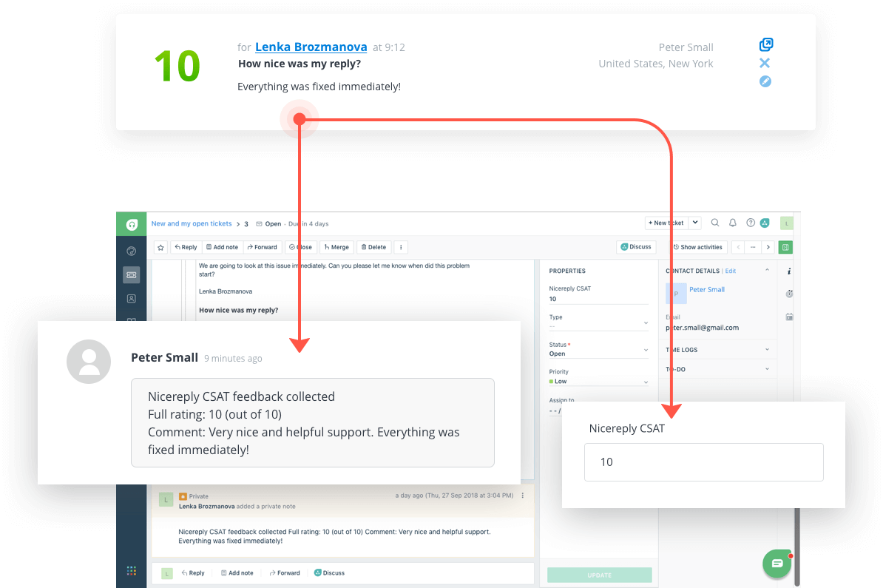Open Peter Small contact link in Contact Details
883x588 pixels.
pyautogui.click(x=707, y=289)
